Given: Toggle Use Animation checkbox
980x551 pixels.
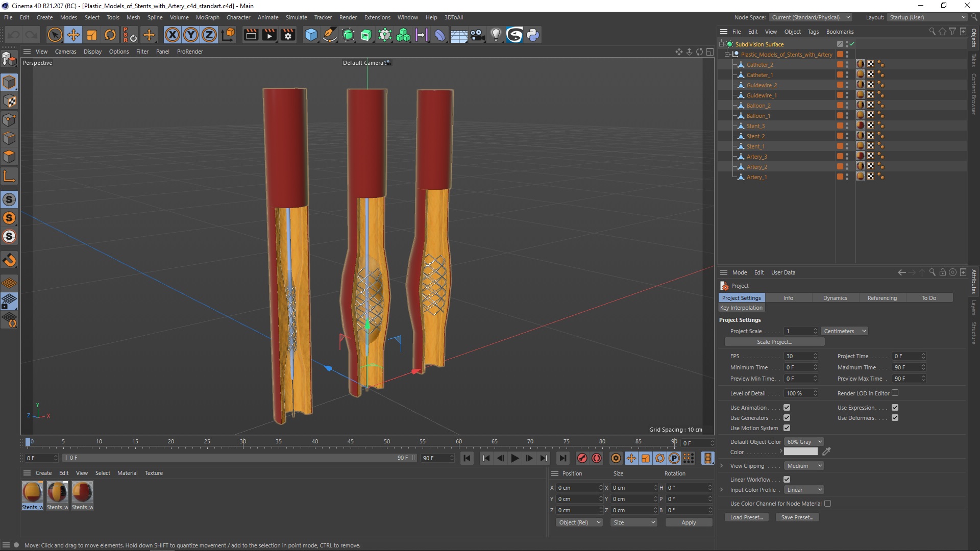Looking at the screenshot, I should 787,408.
